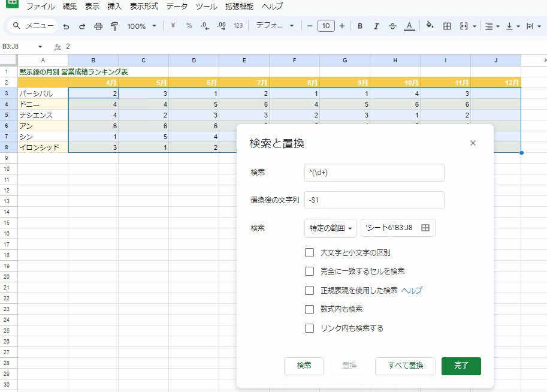Select the title cell 黙示録の月別 営業成績ランキング表

coord(74,72)
